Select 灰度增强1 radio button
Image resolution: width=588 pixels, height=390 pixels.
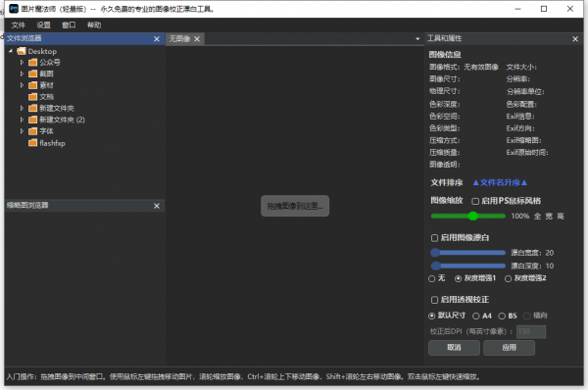[x=458, y=278]
